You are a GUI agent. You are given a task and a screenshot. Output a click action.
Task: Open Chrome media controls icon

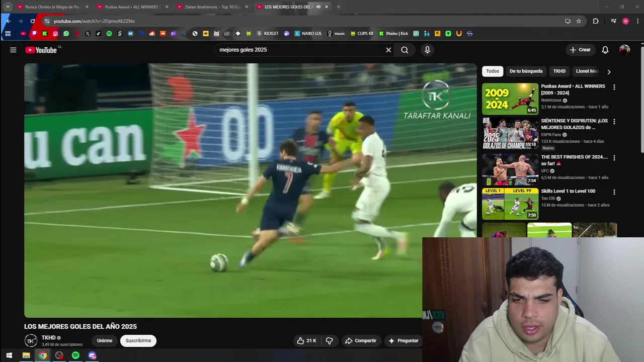(613, 21)
